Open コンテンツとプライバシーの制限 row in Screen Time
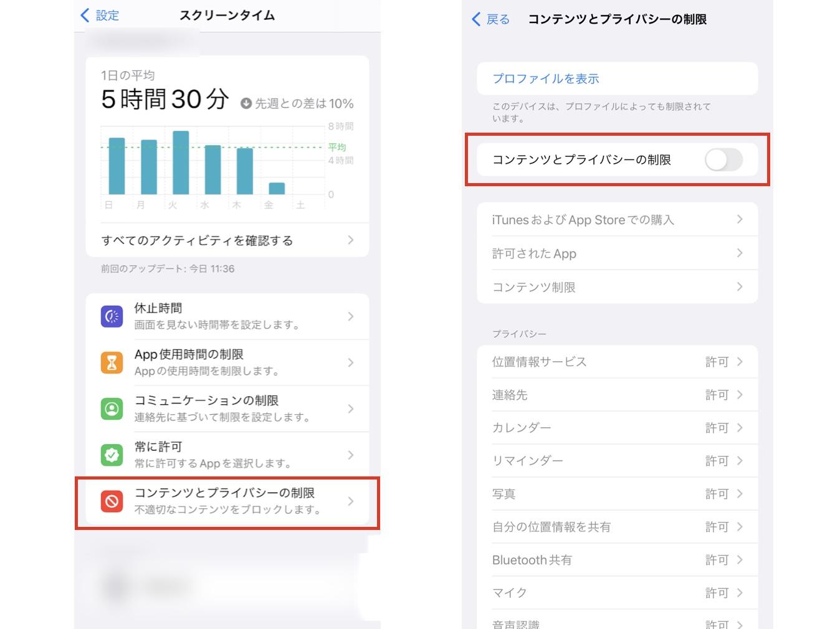 point(227,501)
